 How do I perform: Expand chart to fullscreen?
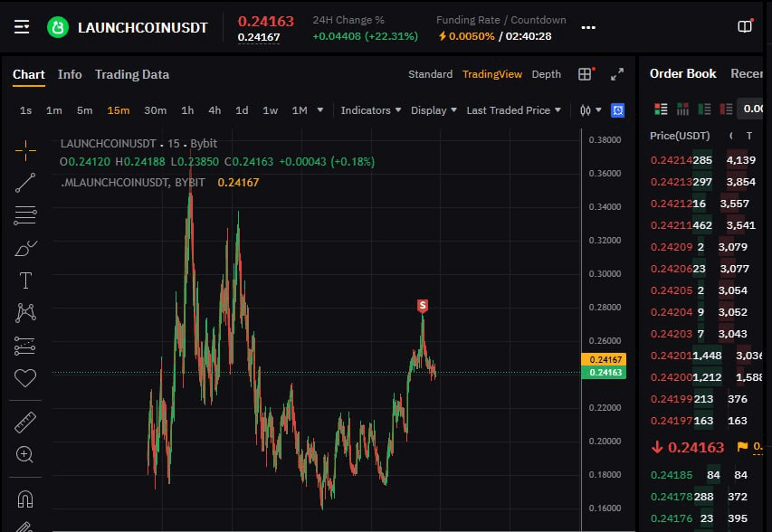coord(617,74)
